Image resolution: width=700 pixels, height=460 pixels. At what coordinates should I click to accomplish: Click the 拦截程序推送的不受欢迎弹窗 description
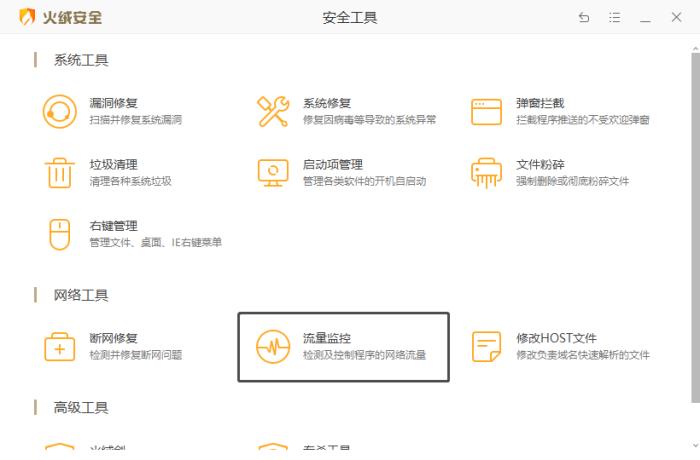click(x=582, y=120)
